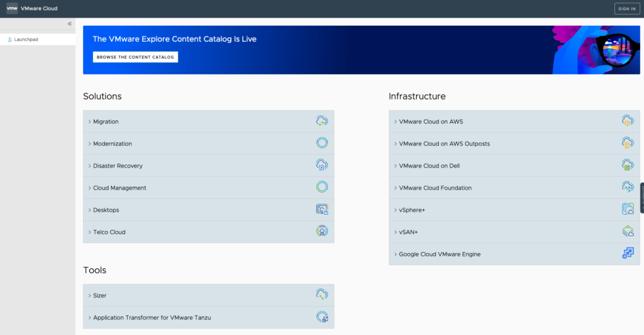The width and height of the screenshot is (644, 335).
Task: Collapse the sidebar with double-chevron
Action: (70, 24)
